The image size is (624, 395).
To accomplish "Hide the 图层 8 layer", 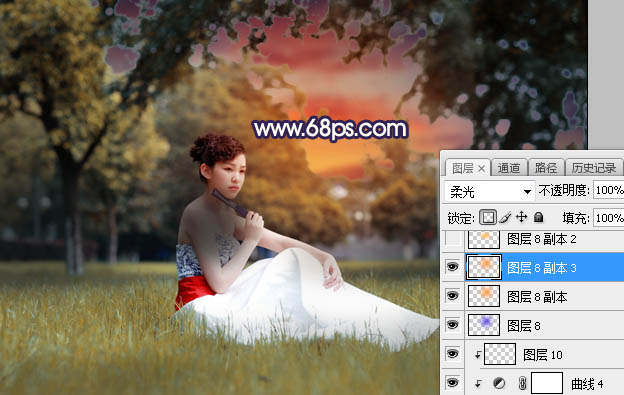I will pos(452,325).
